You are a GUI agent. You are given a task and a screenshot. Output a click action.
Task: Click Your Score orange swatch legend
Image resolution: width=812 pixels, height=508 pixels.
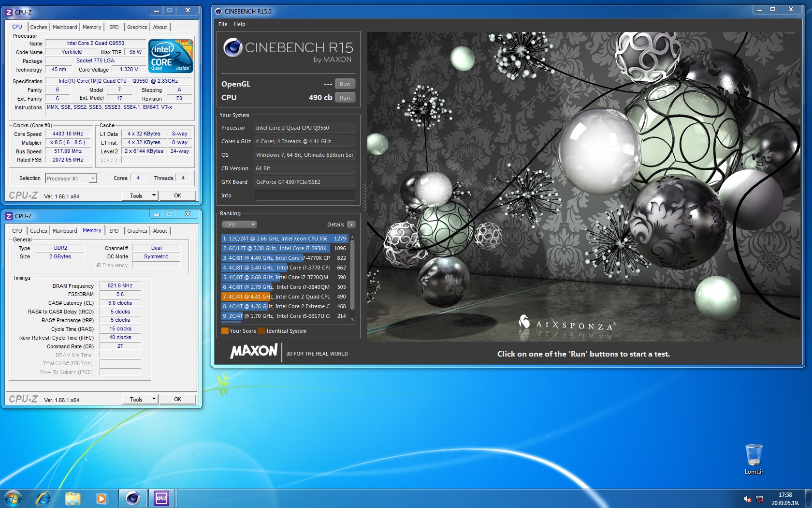(x=225, y=331)
